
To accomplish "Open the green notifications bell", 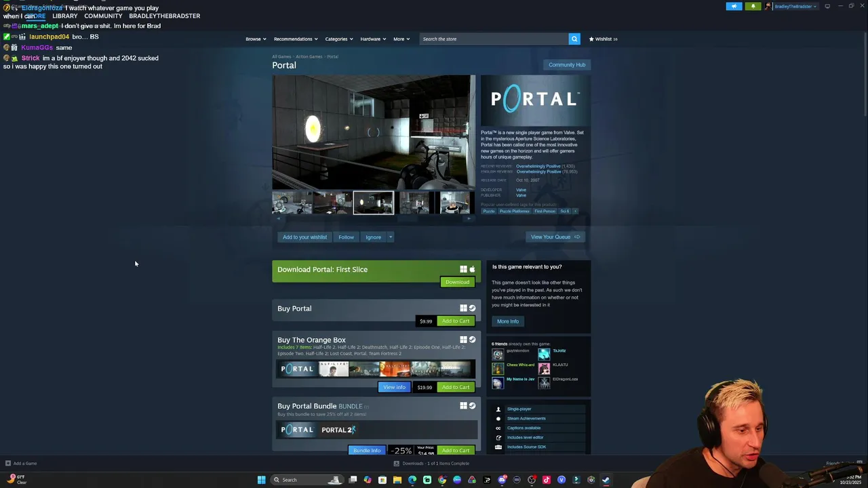I will (753, 6).
